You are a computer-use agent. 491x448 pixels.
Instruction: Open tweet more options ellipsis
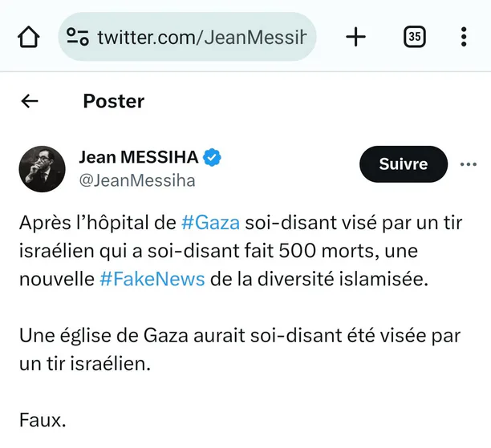[x=469, y=164]
